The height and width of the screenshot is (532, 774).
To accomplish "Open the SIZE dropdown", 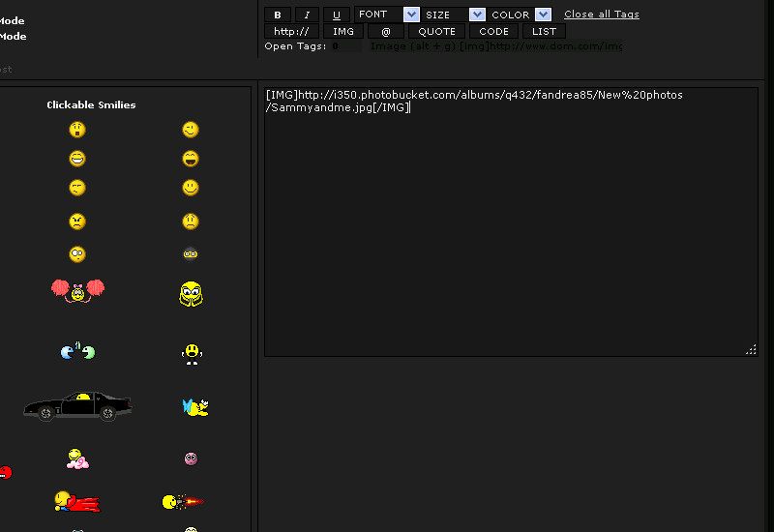I will 454,15.
